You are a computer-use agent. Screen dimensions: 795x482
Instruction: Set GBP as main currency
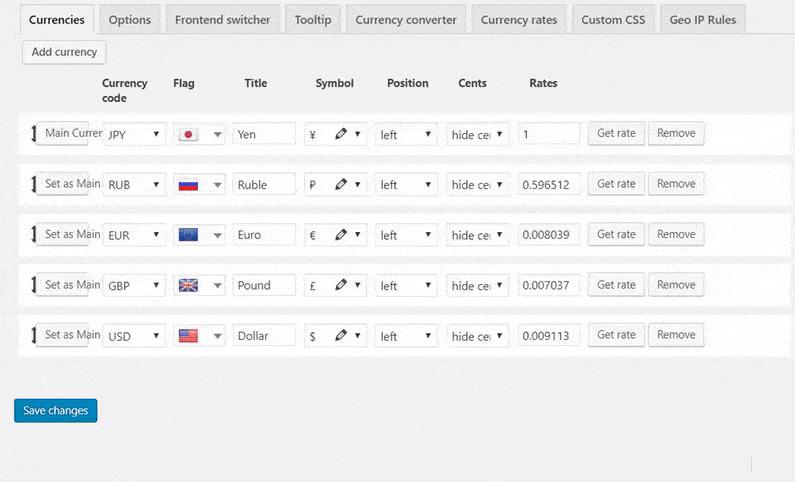point(63,285)
